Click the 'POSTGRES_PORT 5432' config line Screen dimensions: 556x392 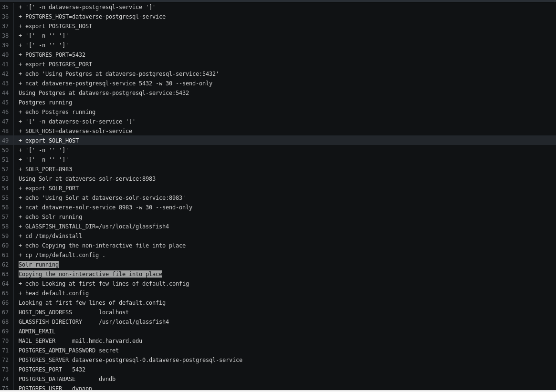[x=52, y=370]
